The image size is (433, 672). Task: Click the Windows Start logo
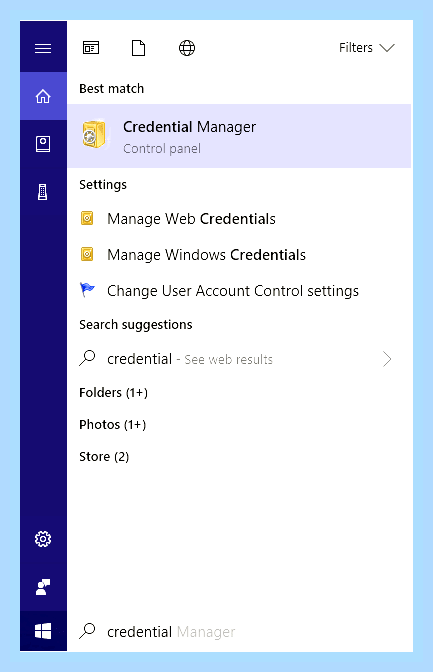43,631
